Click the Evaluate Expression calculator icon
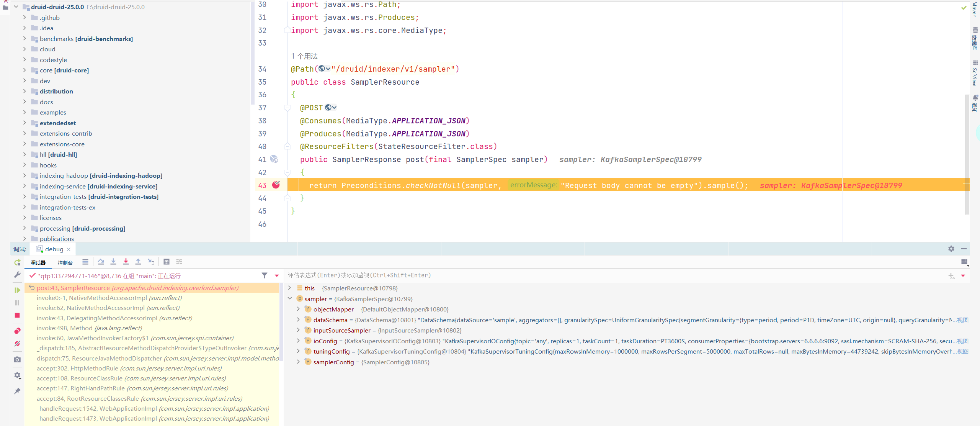This screenshot has width=980, height=426. 167,262
